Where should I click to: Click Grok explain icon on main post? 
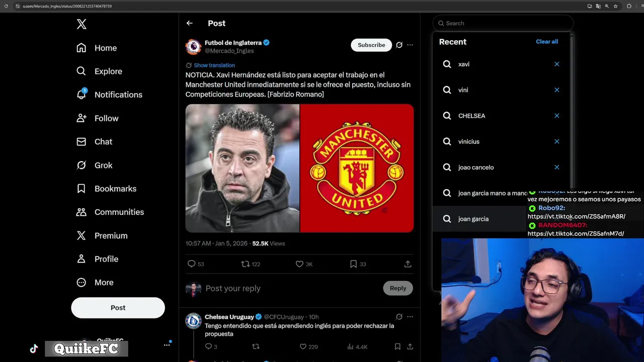click(x=399, y=45)
